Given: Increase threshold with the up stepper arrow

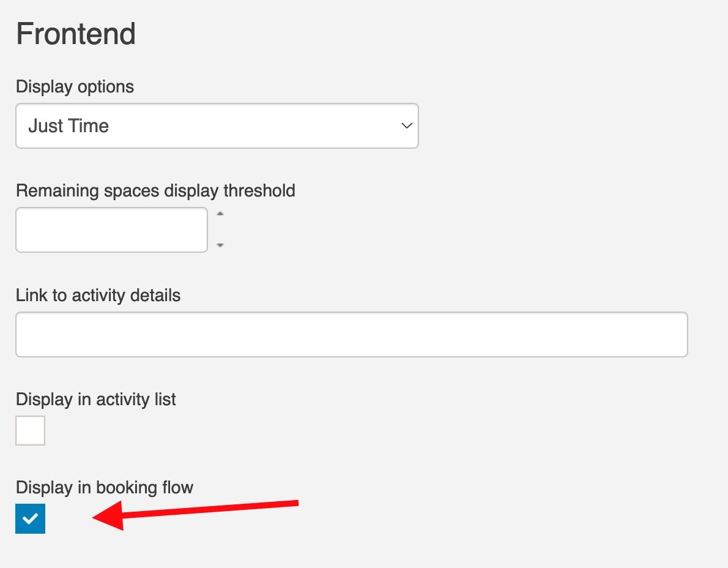Looking at the screenshot, I should (220, 214).
